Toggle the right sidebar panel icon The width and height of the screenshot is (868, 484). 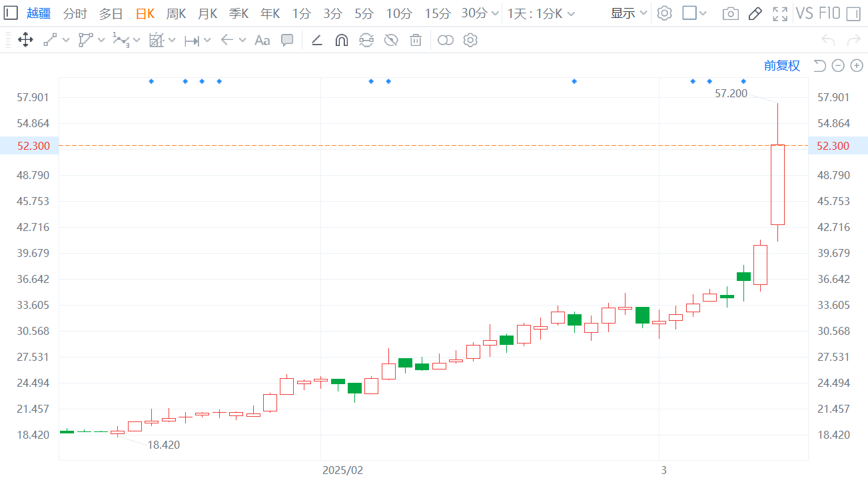point(853,13)
